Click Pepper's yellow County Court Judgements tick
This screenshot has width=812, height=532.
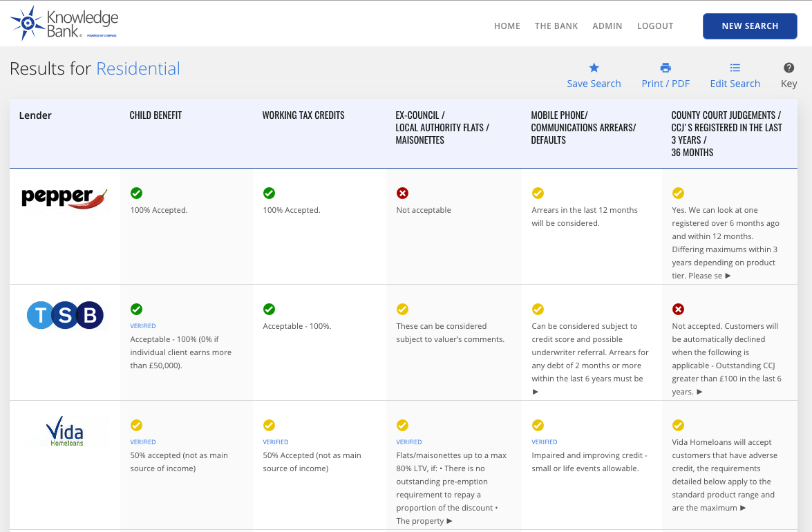(x=678, y=193)
